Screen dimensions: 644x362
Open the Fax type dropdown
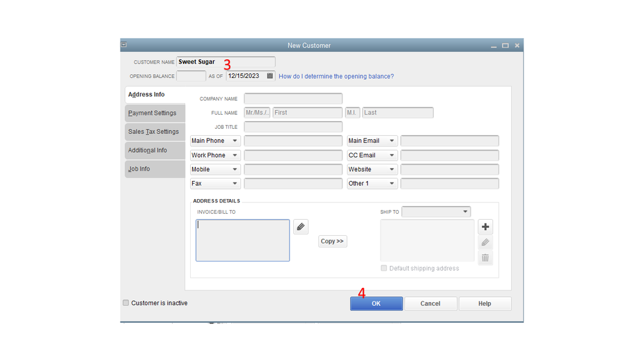click(215, 184)
